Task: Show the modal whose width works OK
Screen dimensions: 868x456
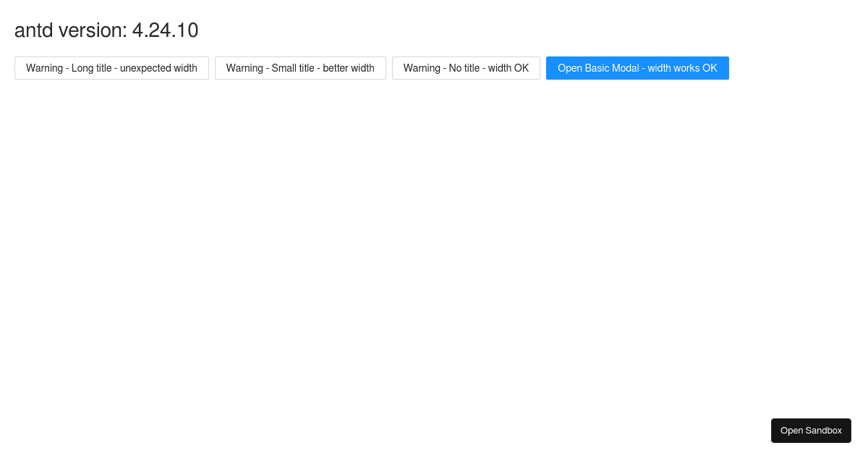Action: (x=637, y=68)
